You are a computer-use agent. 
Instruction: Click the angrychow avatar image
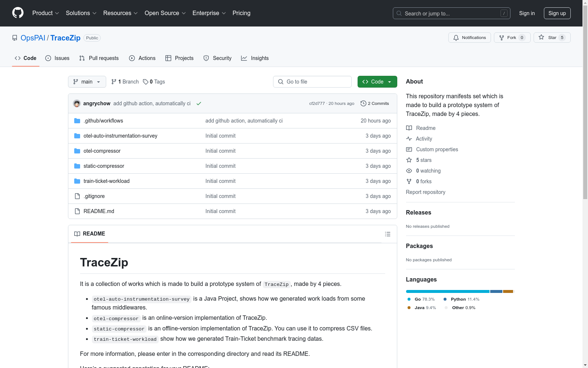coord(77,103)
